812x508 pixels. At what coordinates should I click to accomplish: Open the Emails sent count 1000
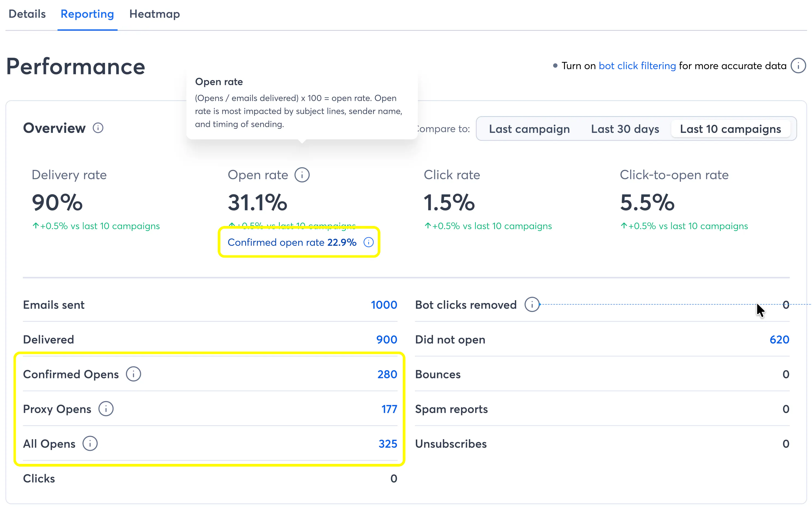pos(383,305)
